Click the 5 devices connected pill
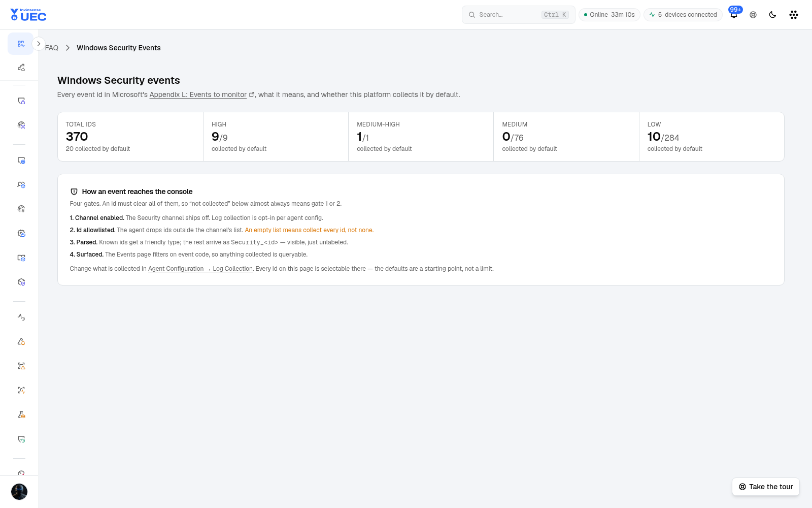The height and width of the screenshot is (508, 812). pyautogui.click(x=683, y=15)
